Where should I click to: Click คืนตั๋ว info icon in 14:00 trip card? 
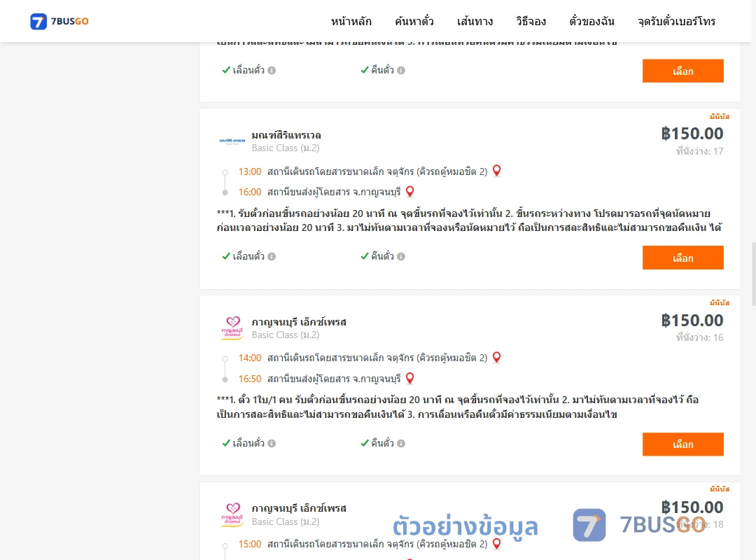[x=401, y=443]
